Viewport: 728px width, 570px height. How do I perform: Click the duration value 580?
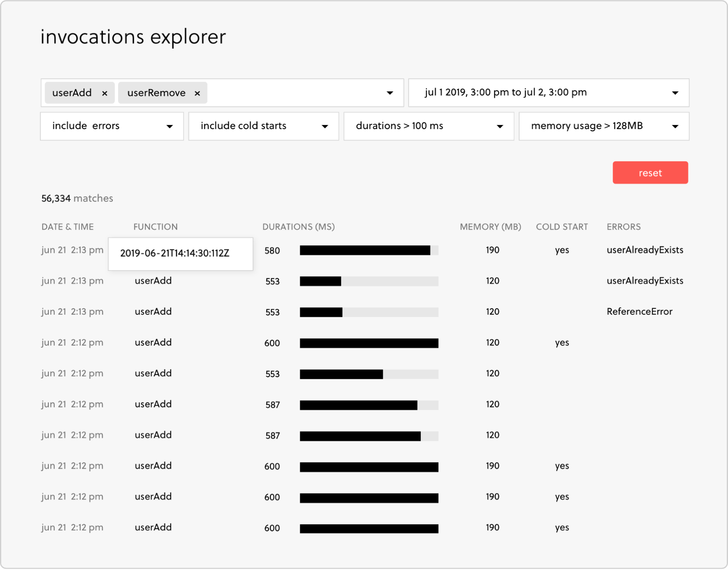(x=272, y=250)
